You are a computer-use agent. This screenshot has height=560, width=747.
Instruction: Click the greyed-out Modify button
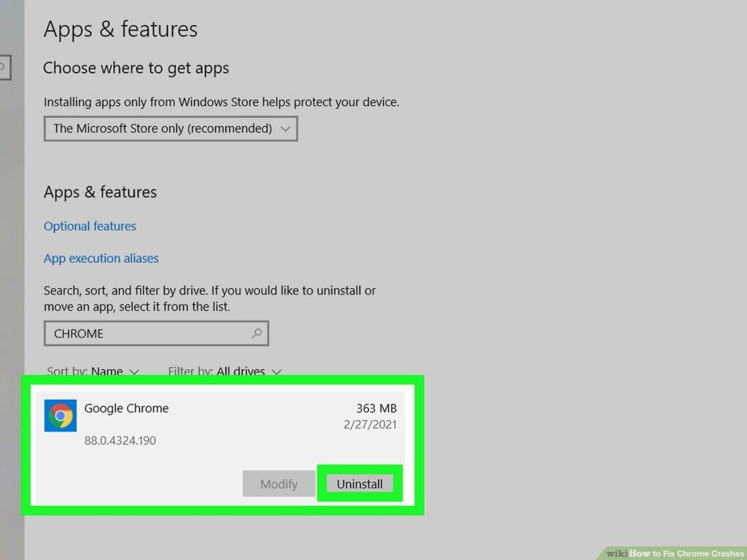(279, 484)
